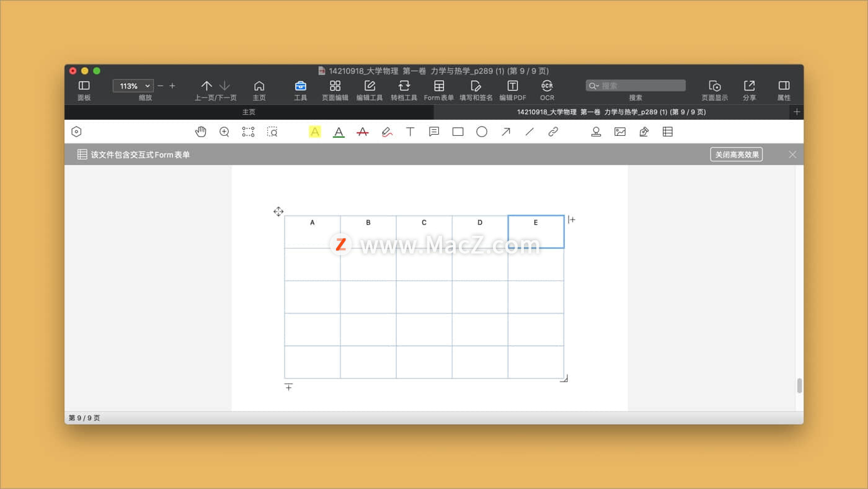Click the 第 9 / 9 页 page indicator
This screenshot has height=489, width=868.
[84, 418]
